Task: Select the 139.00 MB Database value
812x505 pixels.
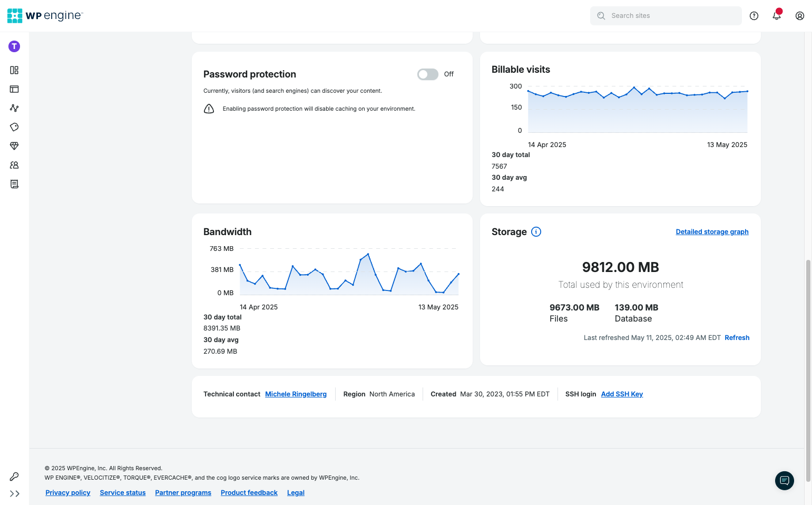Action: point(637,308)
